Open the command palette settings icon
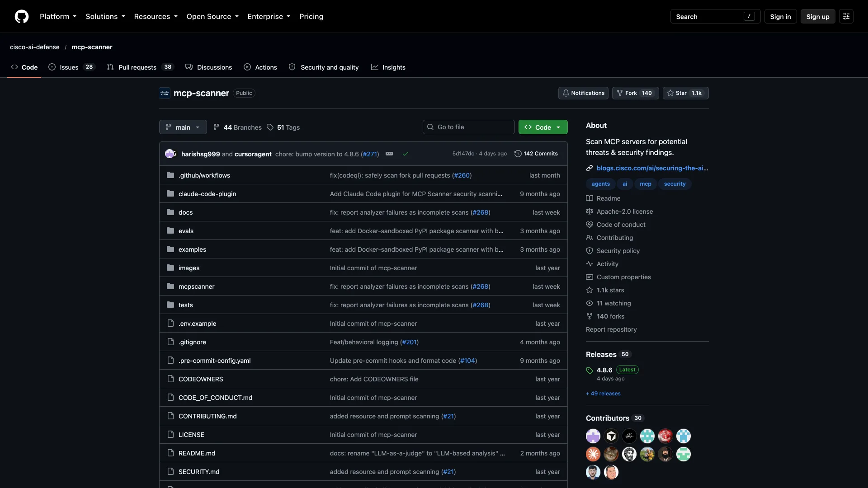The height and width of the screenshot is (488, 868). (846, 16)
